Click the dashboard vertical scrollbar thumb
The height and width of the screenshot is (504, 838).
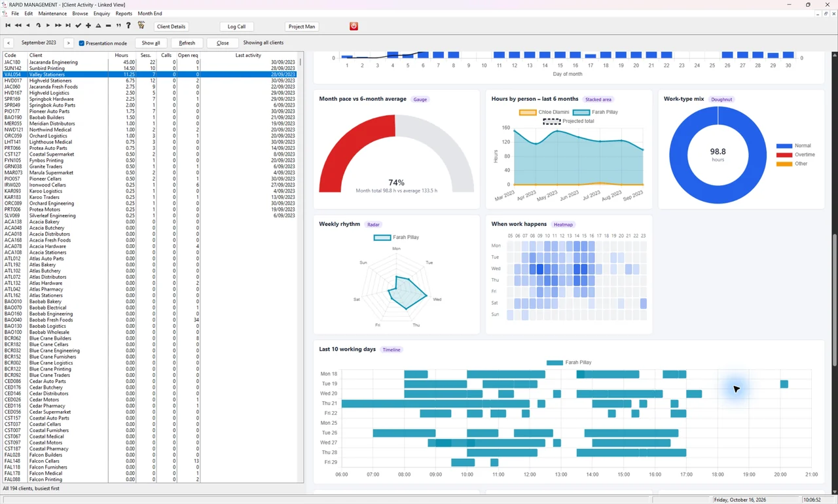(834, 300)
